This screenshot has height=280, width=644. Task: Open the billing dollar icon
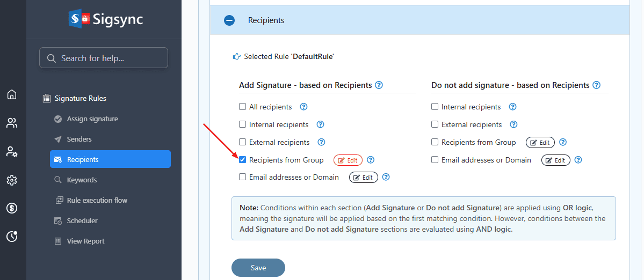point(12,208)
